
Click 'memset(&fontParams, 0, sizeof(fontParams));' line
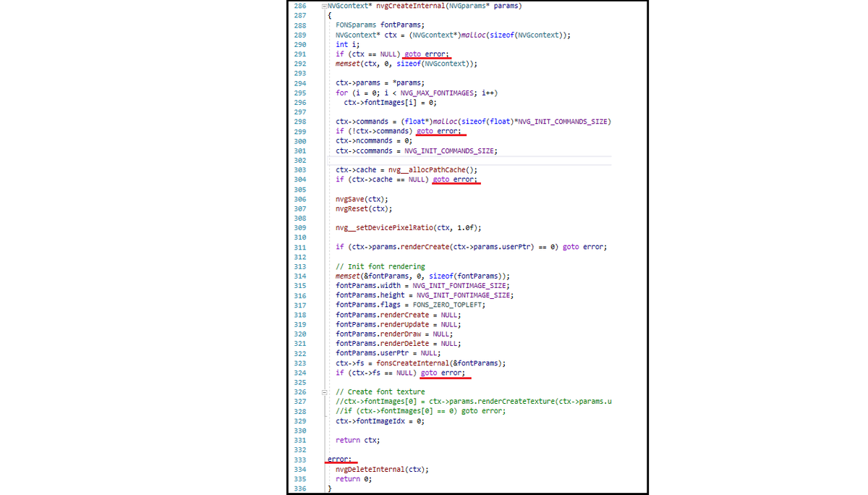coord(423,276)
